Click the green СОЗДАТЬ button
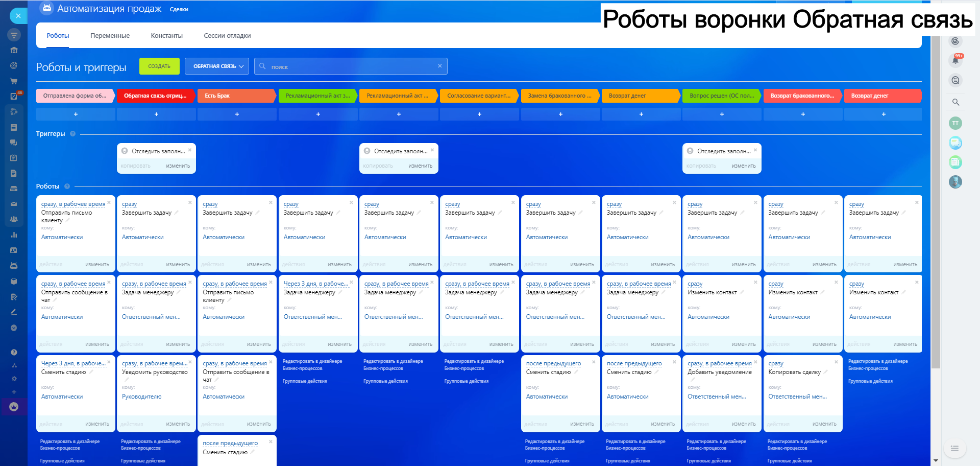The width and height of the screenshot is (980, 466). point(159,66)
